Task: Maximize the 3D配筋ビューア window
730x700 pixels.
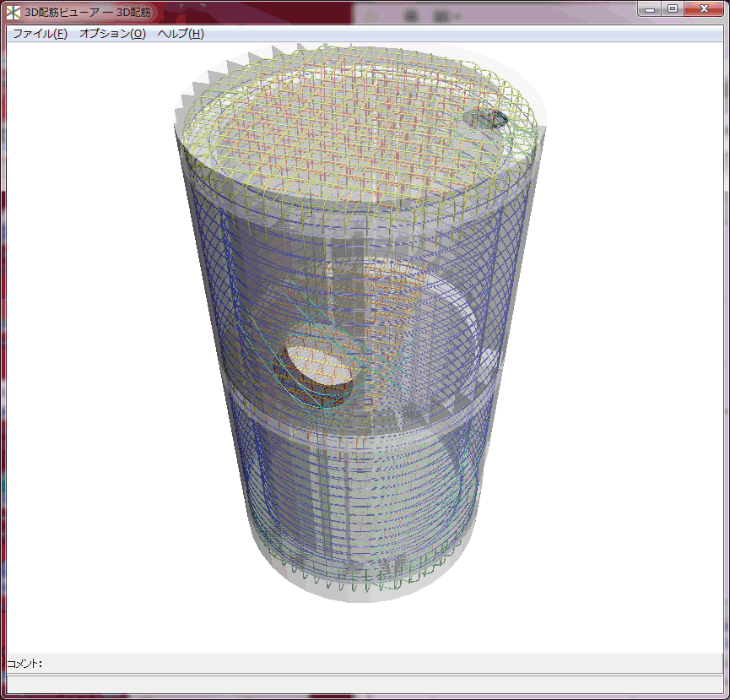Action: click(x=673, y=8)
